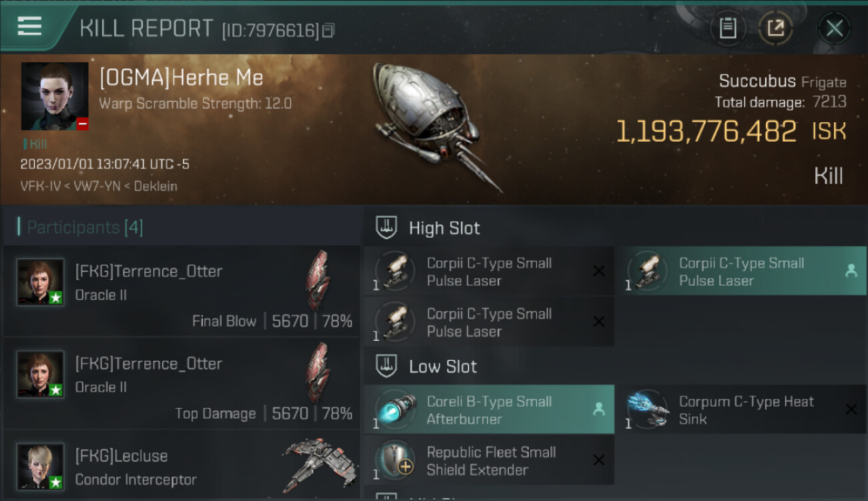This screenshot has height=501, width=868.
Task: Close the kill report window
Action: (835, 28)
